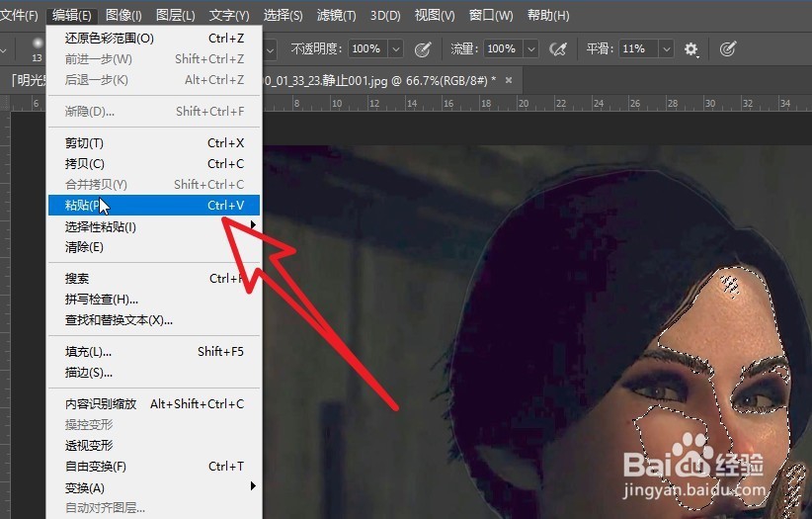Open the 帮助(H) menu

tap(548, 15)
